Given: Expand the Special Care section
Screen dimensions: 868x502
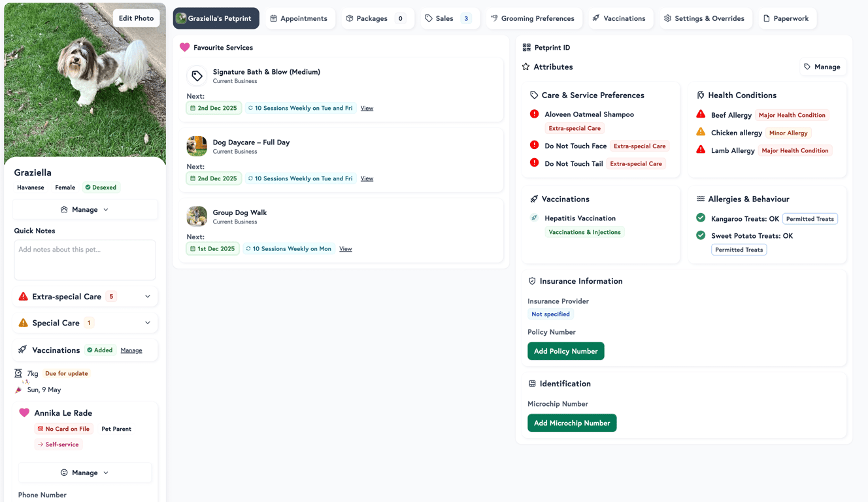Looking at the screenshot, I should pyautogui.click(x=85, y=323).
